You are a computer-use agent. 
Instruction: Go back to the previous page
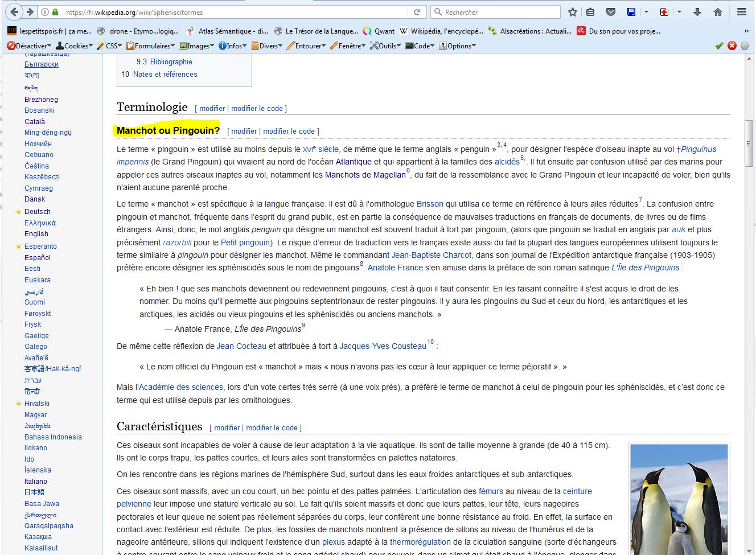click(15, 12)
